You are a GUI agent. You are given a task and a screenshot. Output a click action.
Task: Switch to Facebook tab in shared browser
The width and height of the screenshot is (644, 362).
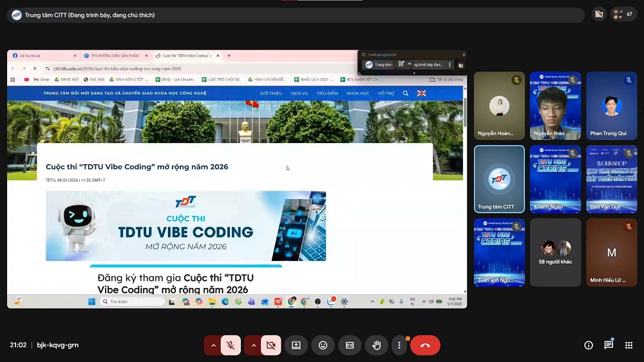tap(43, 55)
